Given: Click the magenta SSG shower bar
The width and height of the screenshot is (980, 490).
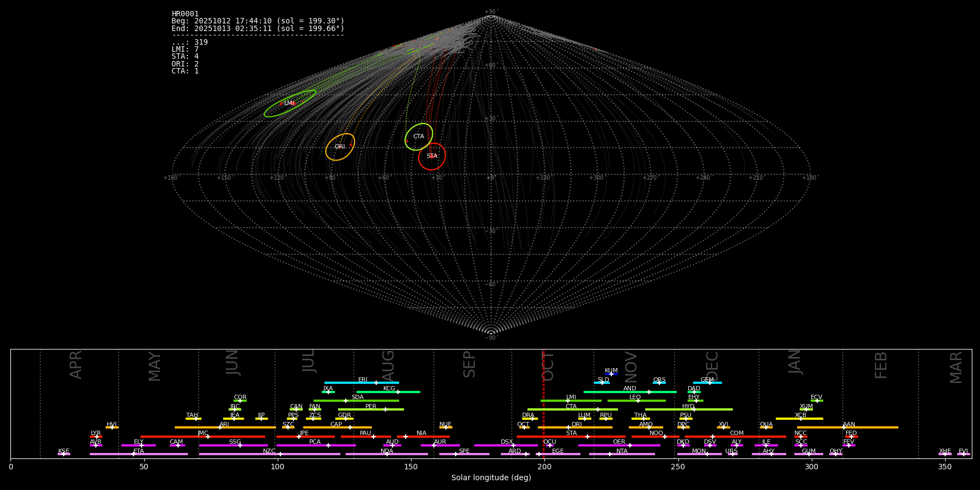Looking at the screenshot, I should [233, 445].
